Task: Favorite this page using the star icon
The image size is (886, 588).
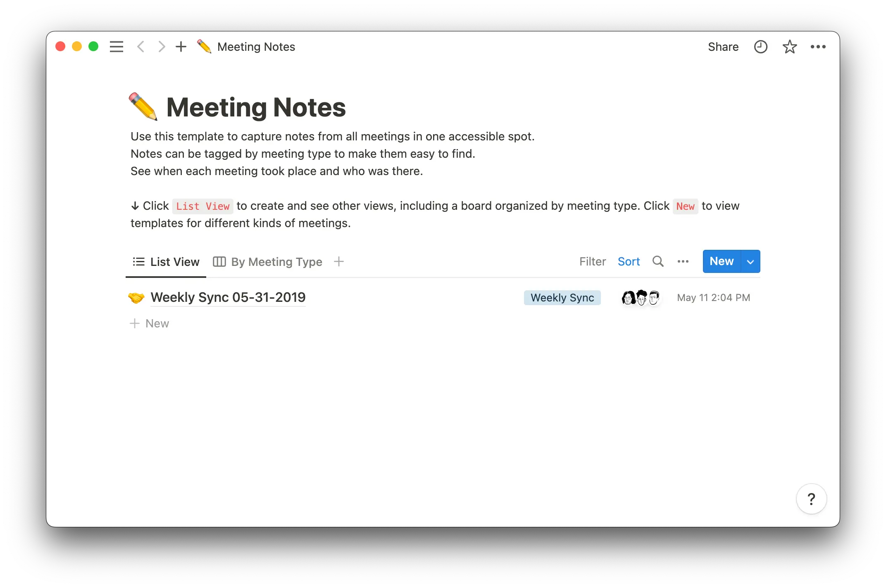Action: coord(790,47)
